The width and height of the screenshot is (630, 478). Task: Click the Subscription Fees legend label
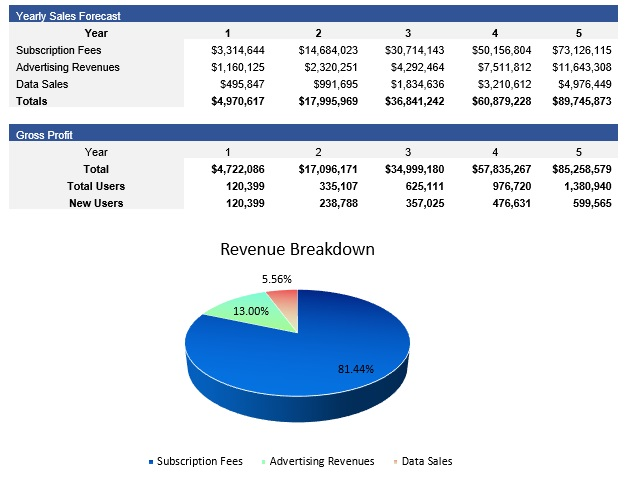click(x=200, y=461)
